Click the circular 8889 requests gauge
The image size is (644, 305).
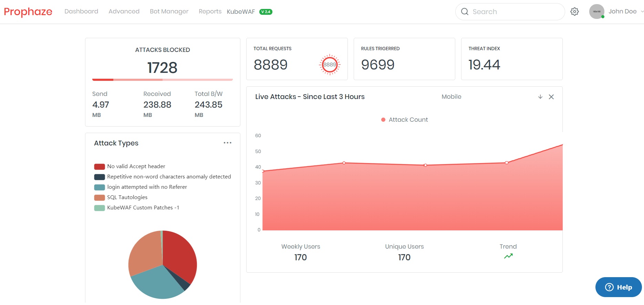click(x=330, y=65)
